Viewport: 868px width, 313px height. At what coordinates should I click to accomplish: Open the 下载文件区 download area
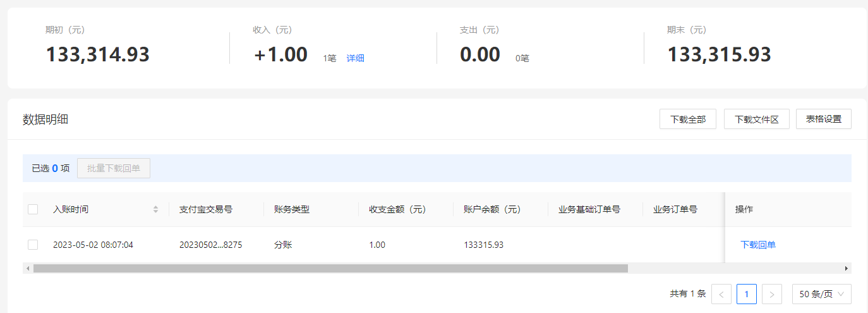tap(757, 119)
